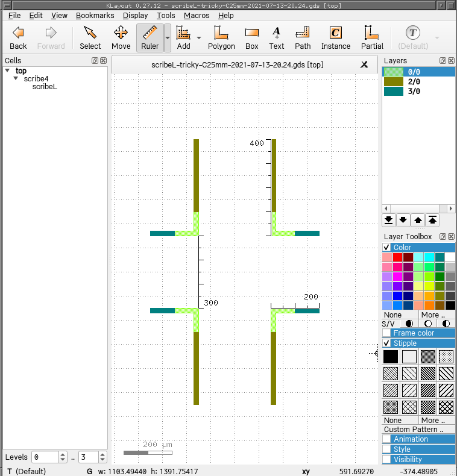The image size is (457, 476).
Task: Increase the Levels to-value spinner
Action: tap(102, 454)
